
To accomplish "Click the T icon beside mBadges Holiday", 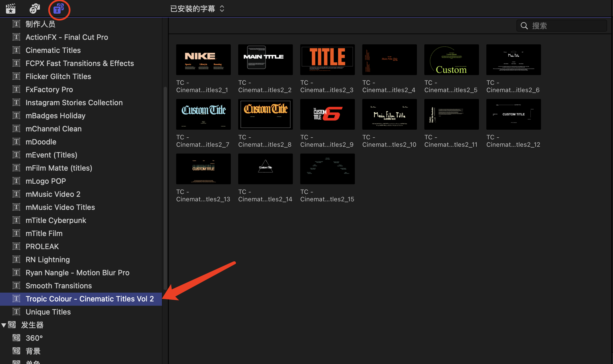I will click(x=17, y=115).
